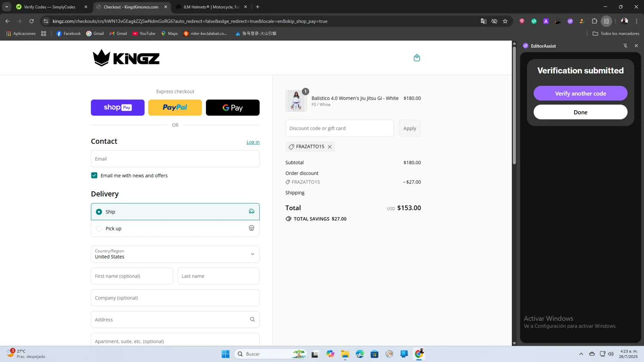Viewport: 644px width, 362px height.
Task: Open File Explorer from the taskbar
Action: coord(345,354)
